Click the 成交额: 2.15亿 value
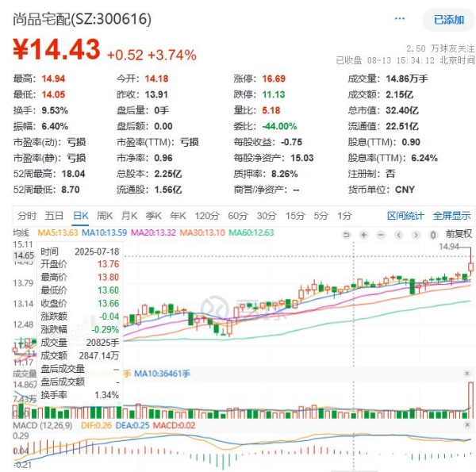Image resolution: width=476 pixels, height=472 pixels. click(400, 94)
